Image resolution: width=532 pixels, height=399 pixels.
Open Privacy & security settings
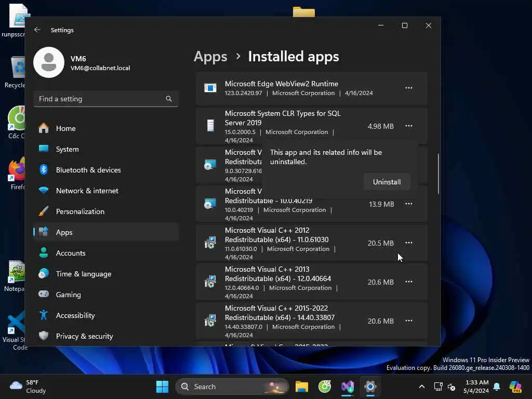[106, 336]
